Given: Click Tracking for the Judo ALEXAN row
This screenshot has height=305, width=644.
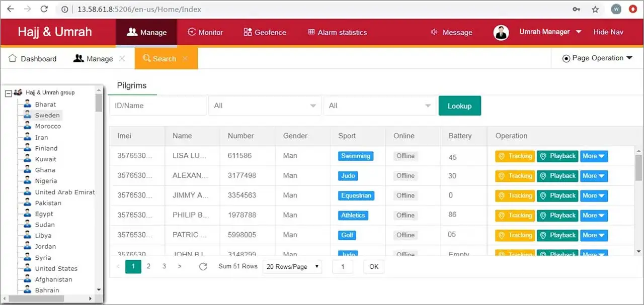Looking at the screenshot, I should click(515, 176).
